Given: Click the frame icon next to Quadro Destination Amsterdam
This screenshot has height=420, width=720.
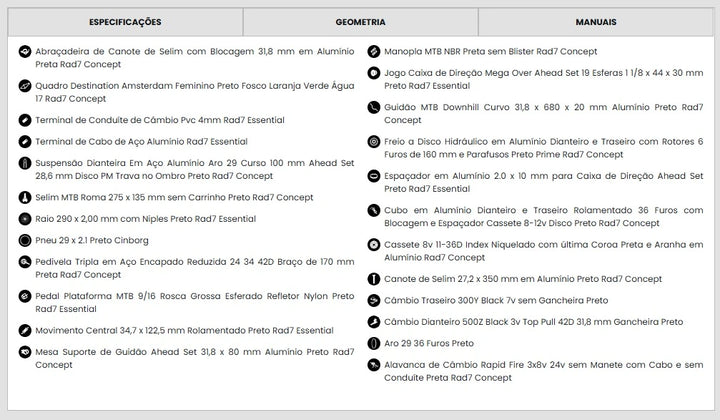Looking at the screenshot, I should (x=25, y=87).
